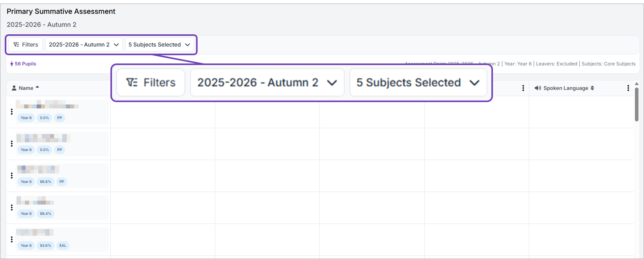Open kebab menu for the 96.8% pupil row
Image resolution: width=644 pixels, height=259 pixels.
pyautogui.click(x=12, y=175)
